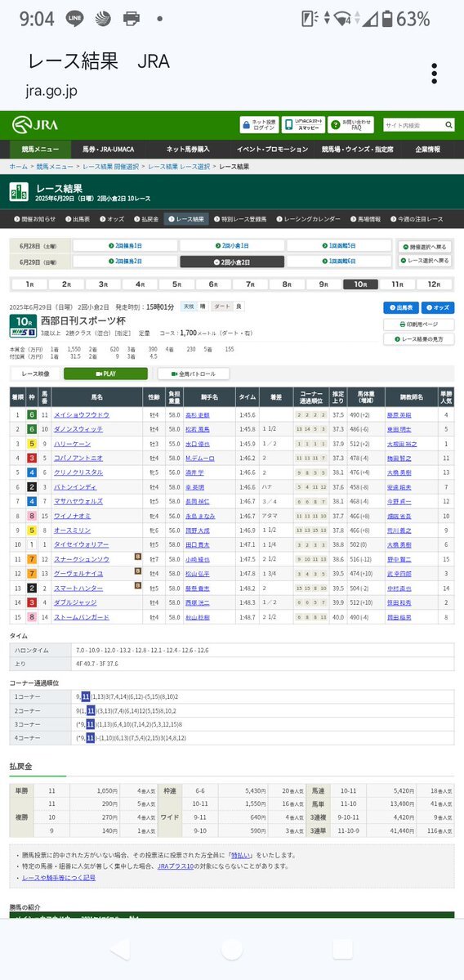
Task: Open the browser three-dot overflow menu
Action: pyautogui.click(x=434, y=74)
